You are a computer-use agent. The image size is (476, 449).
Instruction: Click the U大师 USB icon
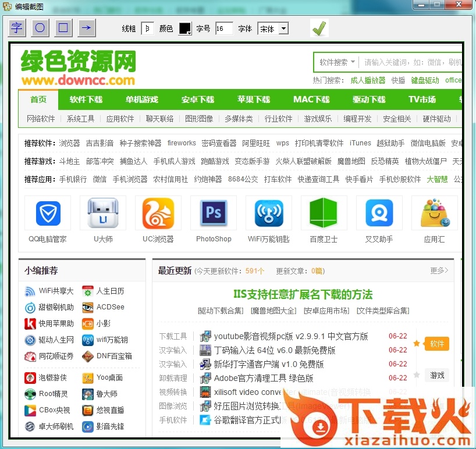(103, 213)
